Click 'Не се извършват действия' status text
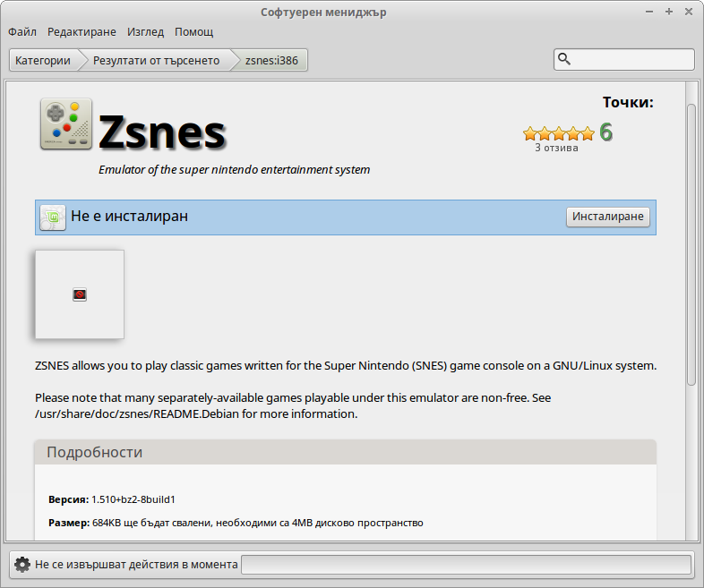Screen dimensions: 704x588 tap(136, 564)
